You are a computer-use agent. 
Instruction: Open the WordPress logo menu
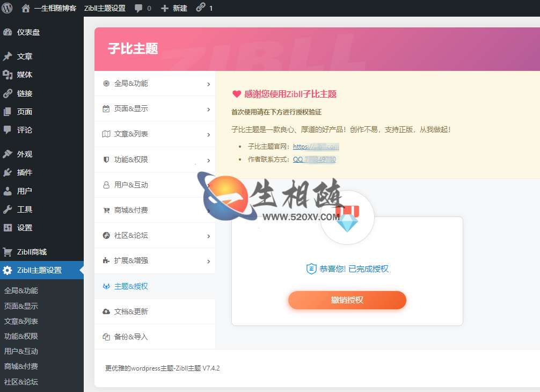point(6,8)
